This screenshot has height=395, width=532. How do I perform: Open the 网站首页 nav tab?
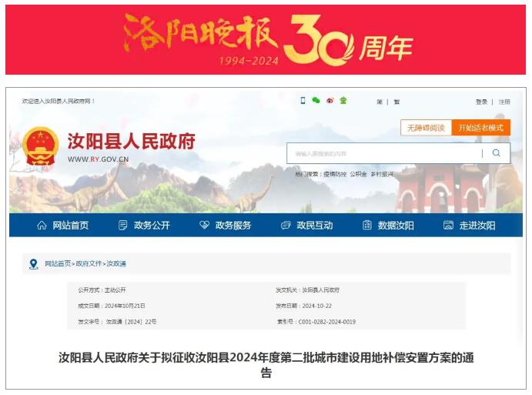pos(62,226)
